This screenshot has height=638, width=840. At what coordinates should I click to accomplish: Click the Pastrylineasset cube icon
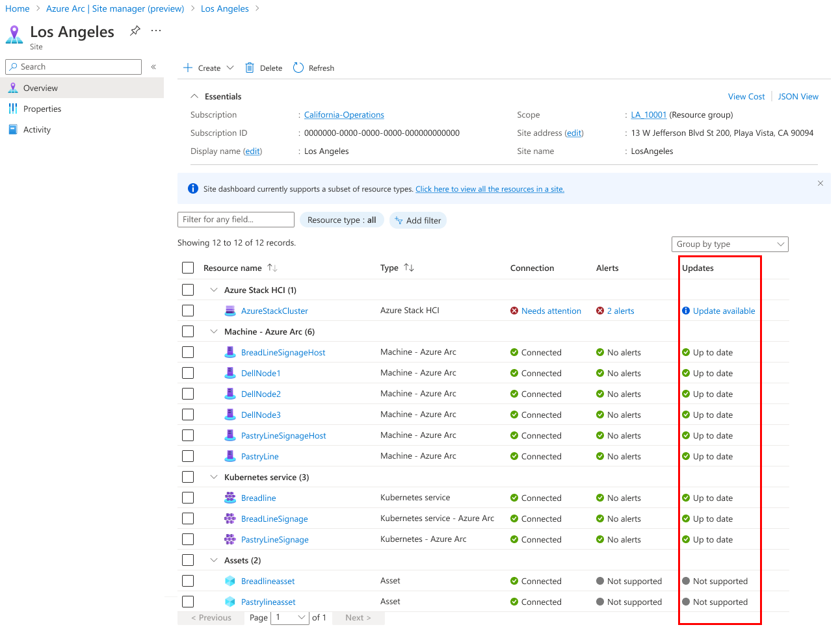pos(230,602)
